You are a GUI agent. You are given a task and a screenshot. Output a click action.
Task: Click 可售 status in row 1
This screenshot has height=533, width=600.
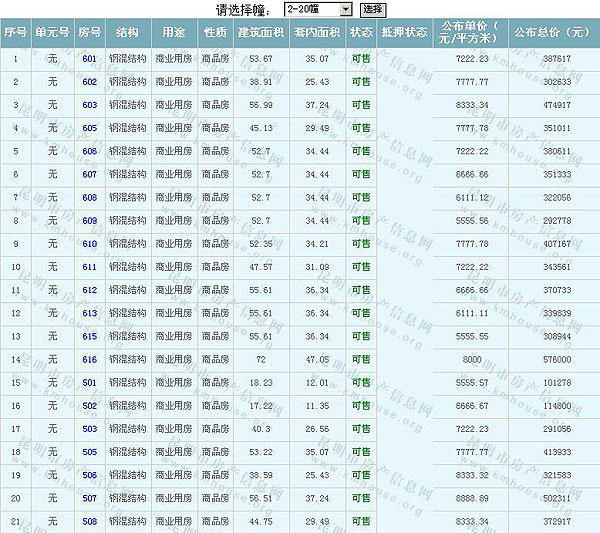click(361, 59)
